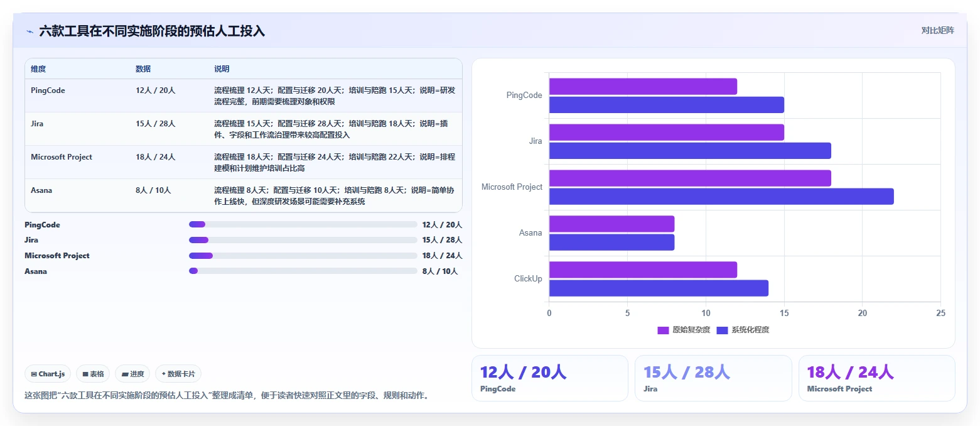Open the PingCode data card

click(549, 378)
